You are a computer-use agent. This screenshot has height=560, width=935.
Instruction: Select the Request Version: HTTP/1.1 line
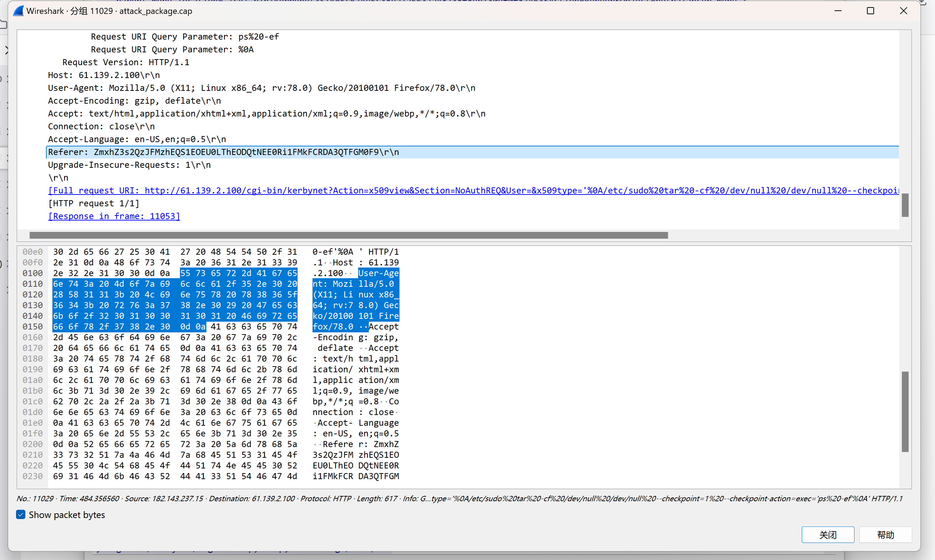pyautogui.click(x=126, y=62)
